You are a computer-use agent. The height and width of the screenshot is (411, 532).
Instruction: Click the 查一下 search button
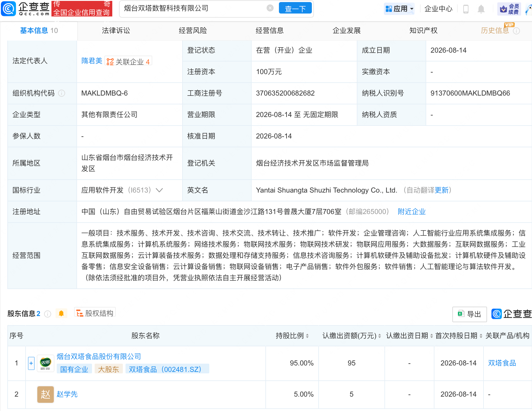(x=295, y=9)
